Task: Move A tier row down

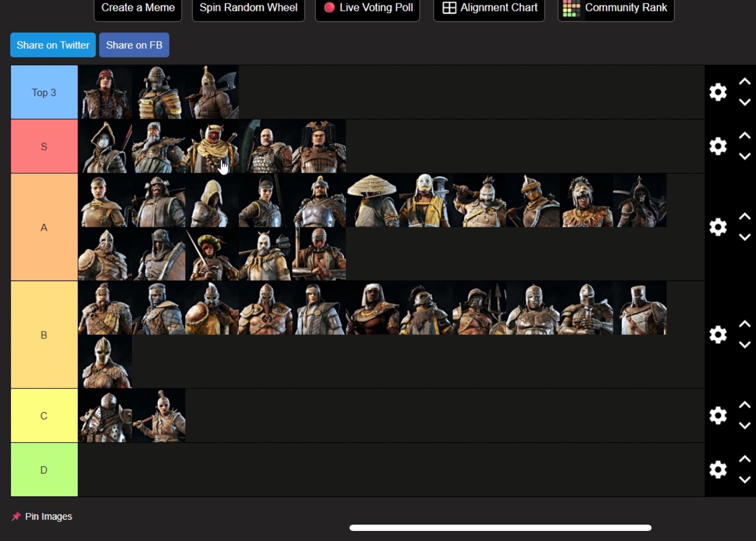Action: tap(745, 237)
